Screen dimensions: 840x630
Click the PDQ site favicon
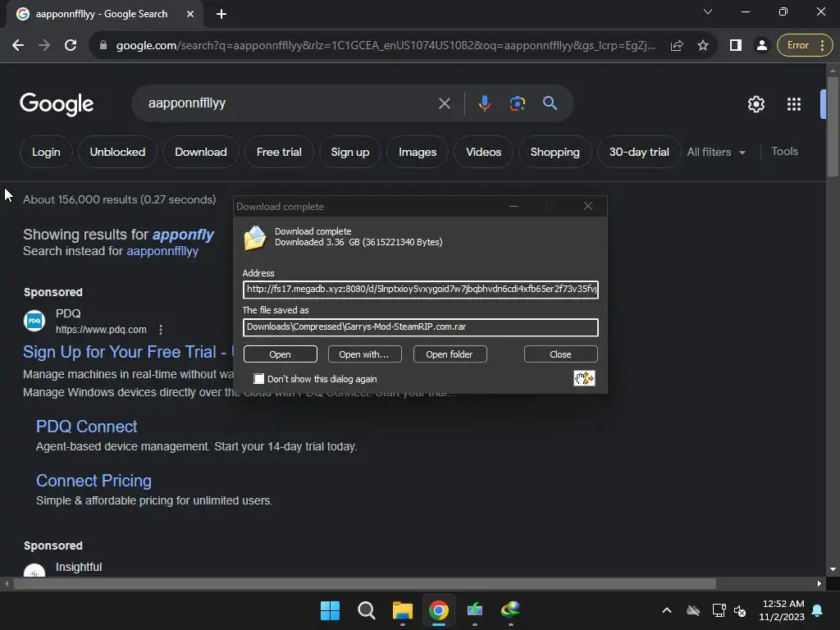(x=34, y=321)
